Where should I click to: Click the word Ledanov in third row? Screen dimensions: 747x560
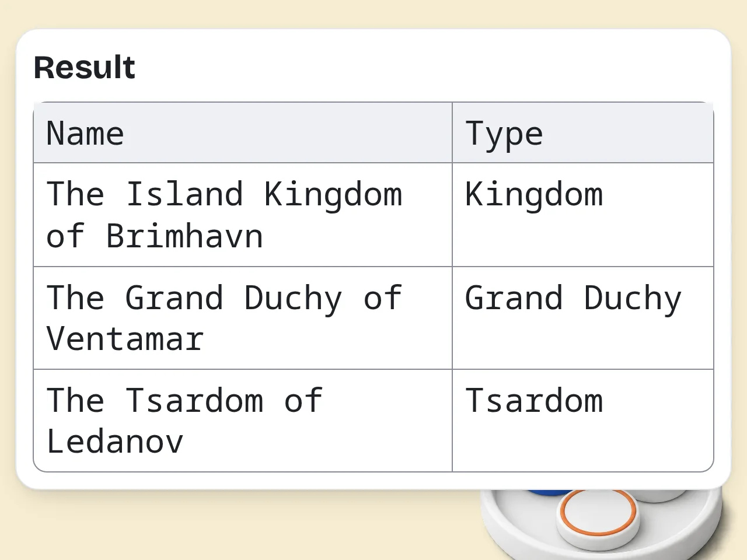(x=115, y=442)
